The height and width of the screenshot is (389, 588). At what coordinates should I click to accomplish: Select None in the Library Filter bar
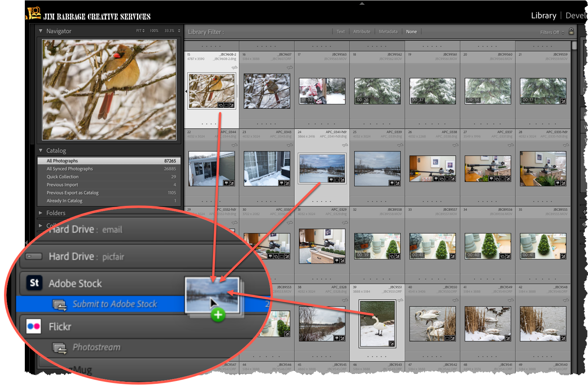(411, 32)
